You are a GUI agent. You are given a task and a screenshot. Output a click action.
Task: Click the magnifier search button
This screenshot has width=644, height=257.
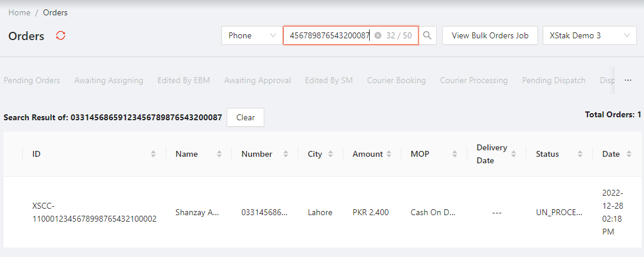tap(428, 35)
